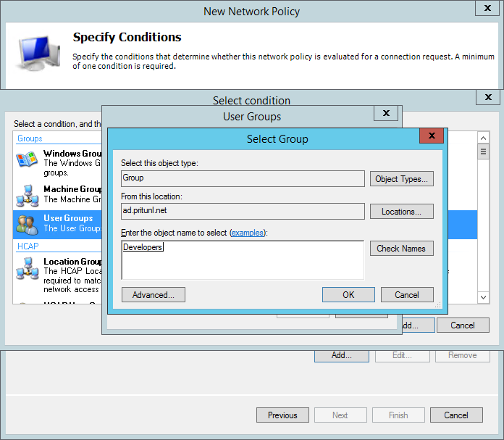This screenshot has width=504, height=440.
Task: Open the Locations browser
Action: 401,212
